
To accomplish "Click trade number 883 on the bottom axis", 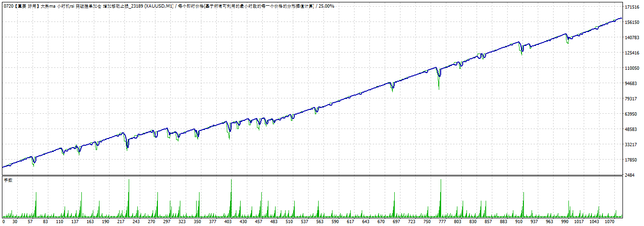I will (503, 222).
